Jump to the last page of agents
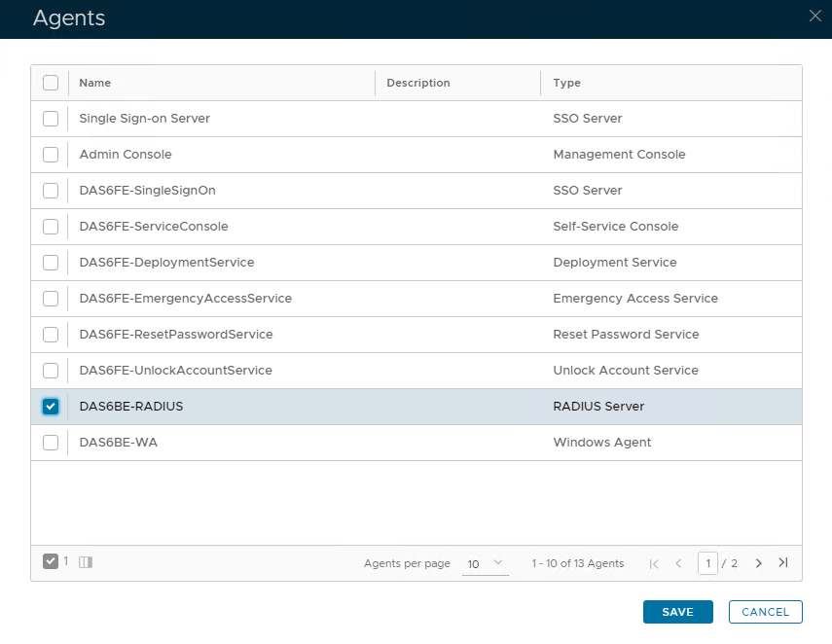Screen dimensions: 832x644 pyautogui.click(x=782, y=563)
